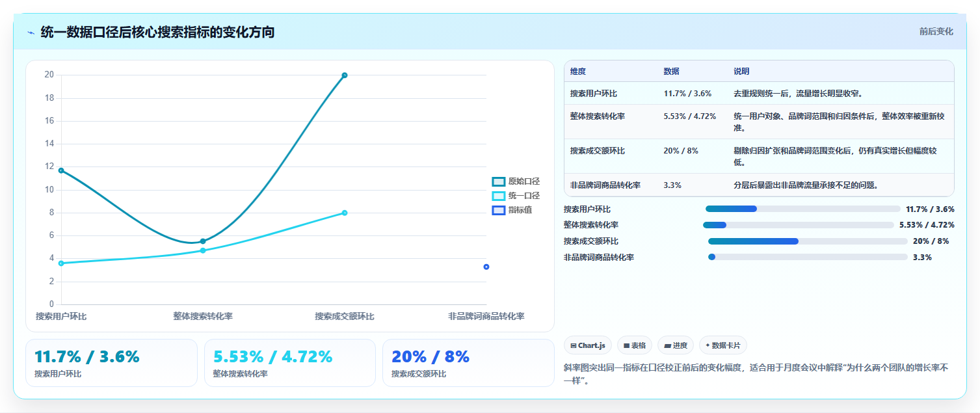Click the y-axis value 20
Image resolution: width=980 pixels, height=413 pixels.
[x=49, y=75]
